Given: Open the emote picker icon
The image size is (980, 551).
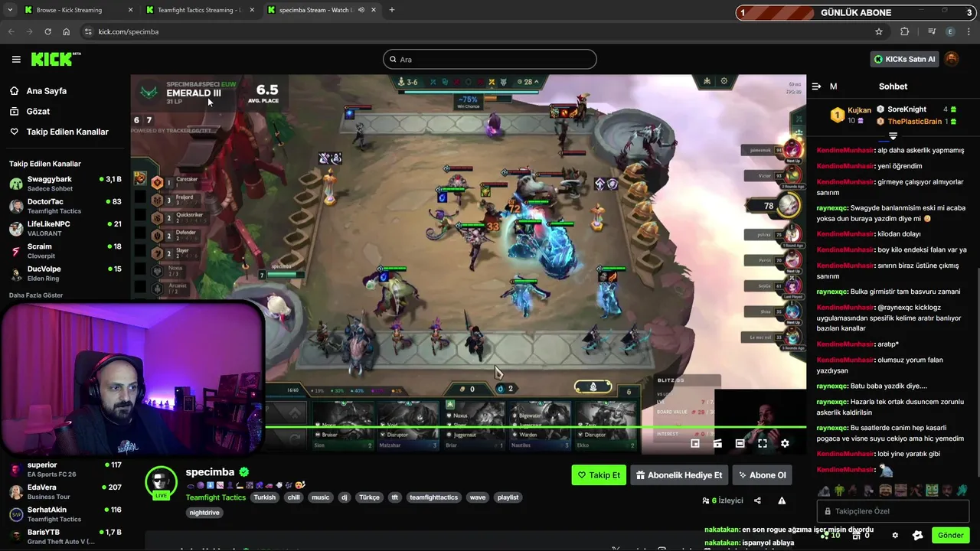Looking at the screenshot, I should click(918, 535).
